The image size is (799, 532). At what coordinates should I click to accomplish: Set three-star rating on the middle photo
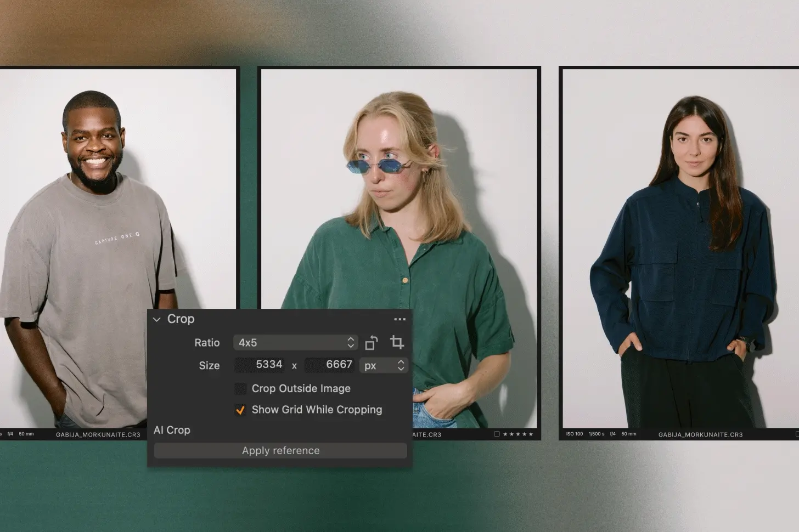[x=517, y=434]
